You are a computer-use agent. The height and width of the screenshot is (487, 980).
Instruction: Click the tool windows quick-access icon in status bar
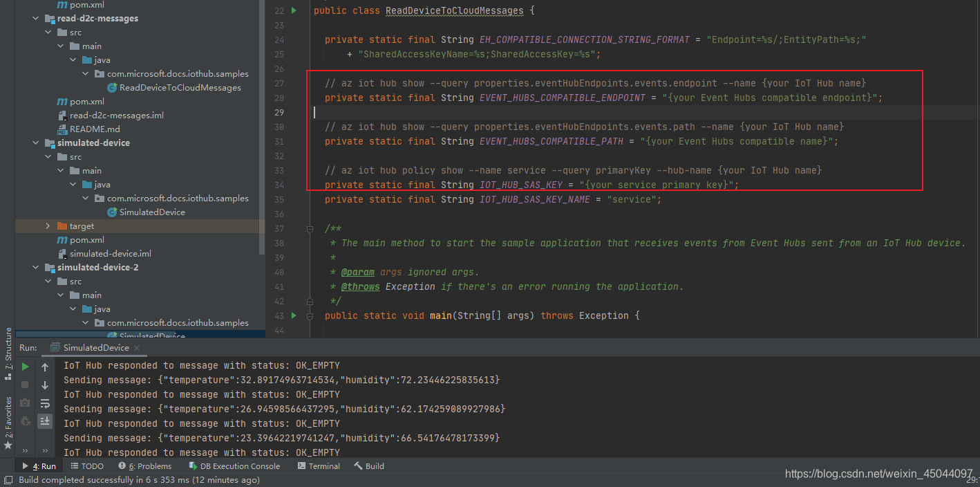(x=8, y=480)
